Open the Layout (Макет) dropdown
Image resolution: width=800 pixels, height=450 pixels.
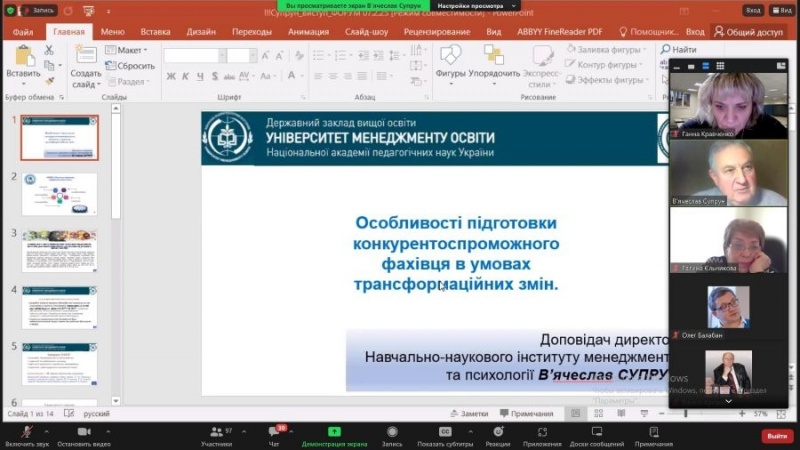click(131, 50)
